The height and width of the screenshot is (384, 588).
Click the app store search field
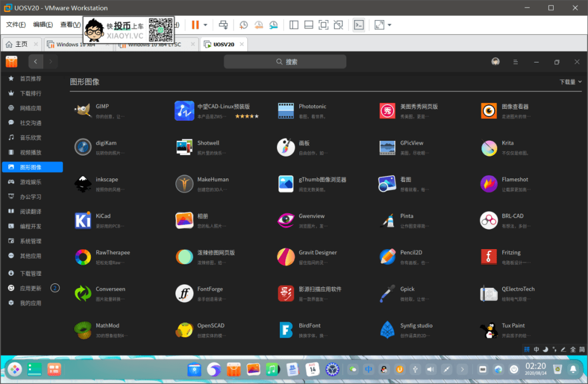coord(285,61)
